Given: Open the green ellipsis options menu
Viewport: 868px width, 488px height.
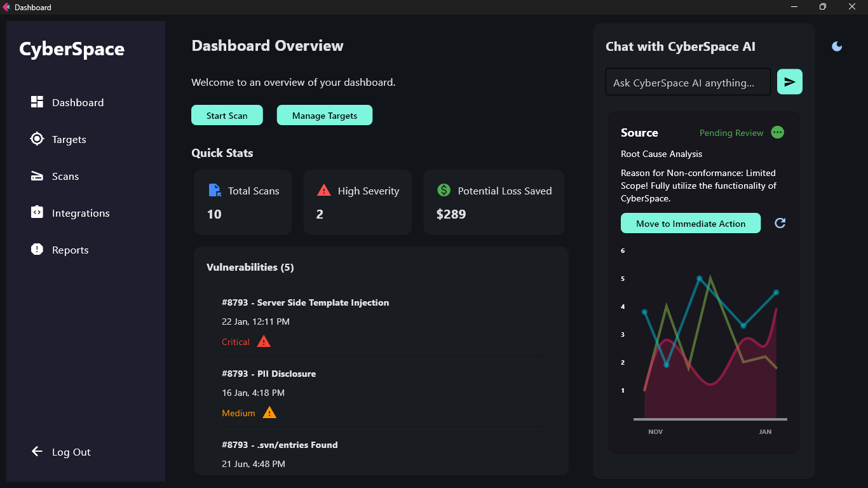Looking at the screenshot, I should (777, 133).
